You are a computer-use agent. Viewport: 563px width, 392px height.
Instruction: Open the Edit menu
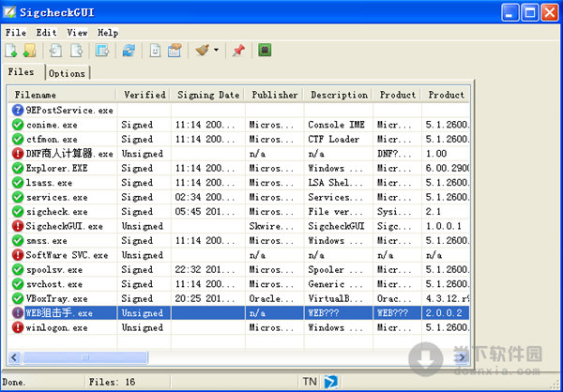point(46,33)
